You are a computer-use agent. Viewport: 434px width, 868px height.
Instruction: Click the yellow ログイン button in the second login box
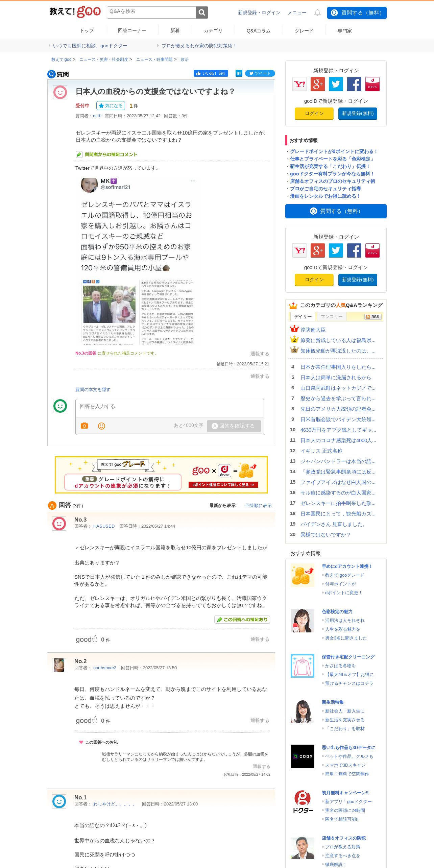314,280
